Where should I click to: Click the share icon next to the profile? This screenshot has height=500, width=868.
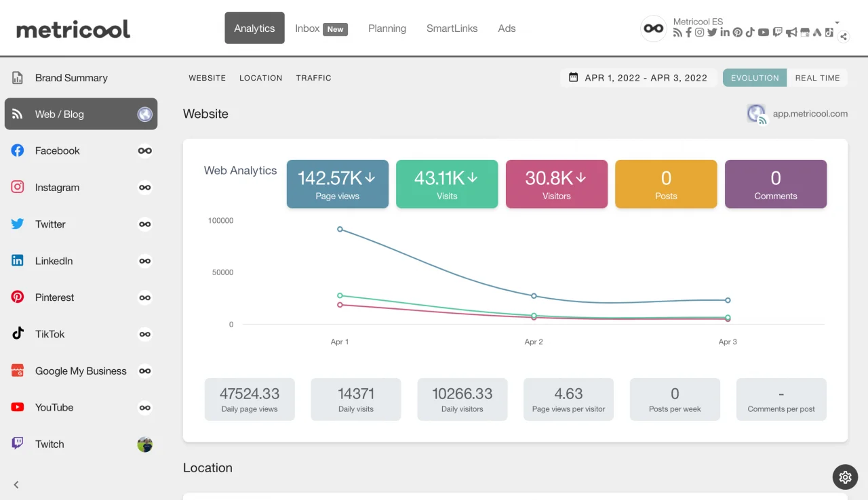pos(843,37)
